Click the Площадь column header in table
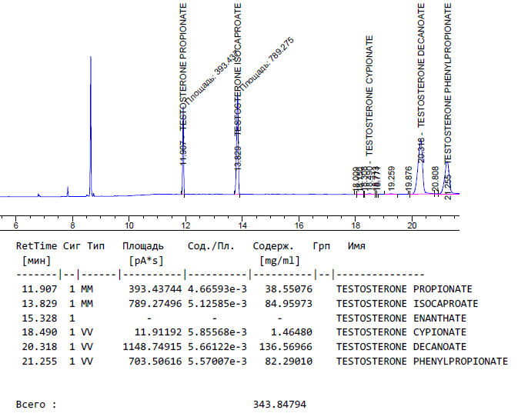Viewport: 528px width, 420px height. (142, 247)
